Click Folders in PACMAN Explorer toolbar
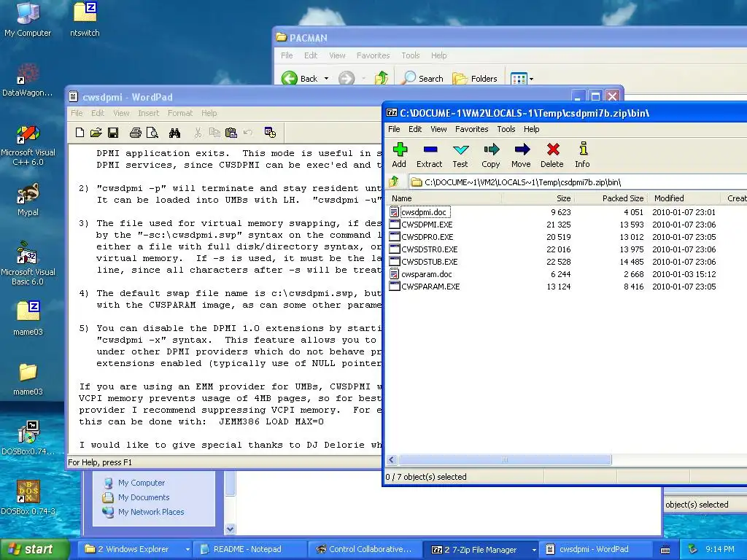 474,79
